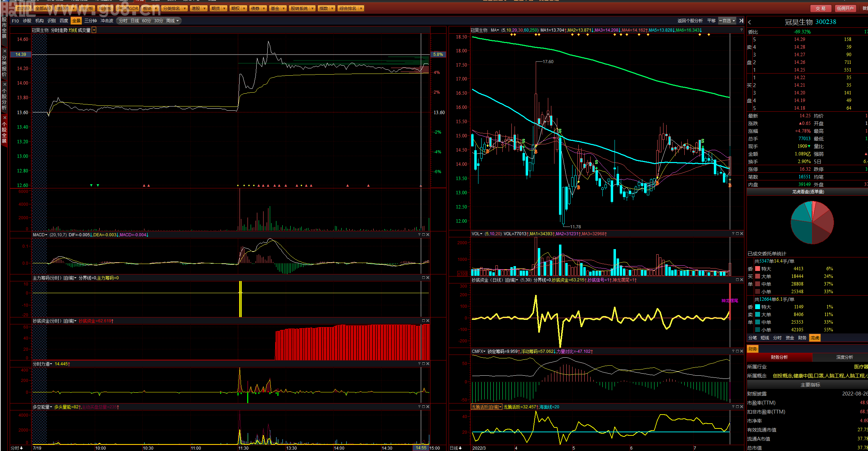
Task: Open the 自选股 watchlist button
Action: 24,8
